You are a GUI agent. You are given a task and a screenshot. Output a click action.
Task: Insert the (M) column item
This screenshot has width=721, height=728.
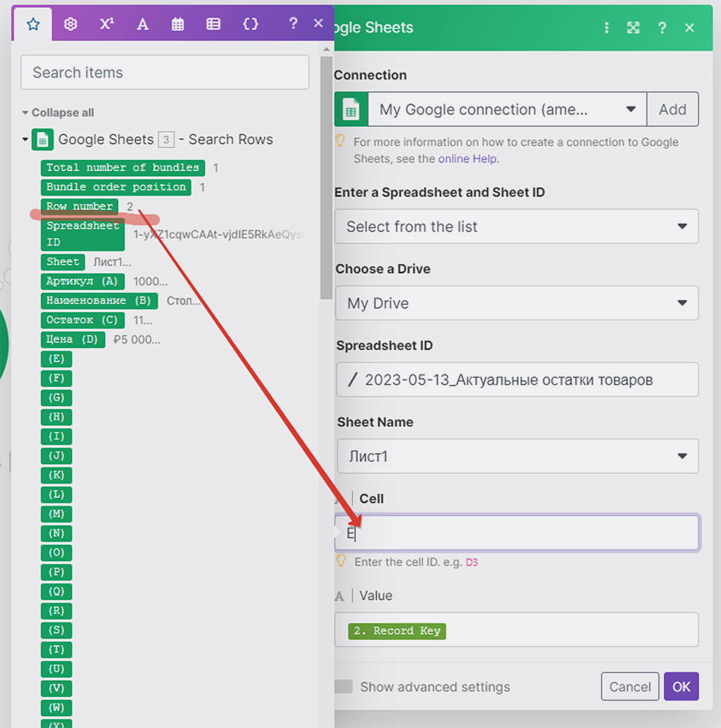click(56, 514)
